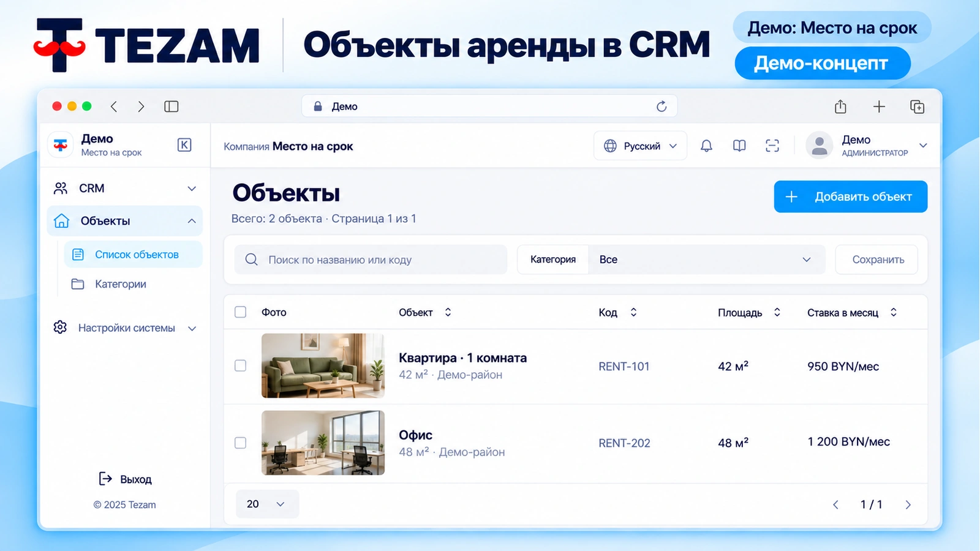Click Выход to log out
Screen dimensions: 980x551
click(136, 479)
